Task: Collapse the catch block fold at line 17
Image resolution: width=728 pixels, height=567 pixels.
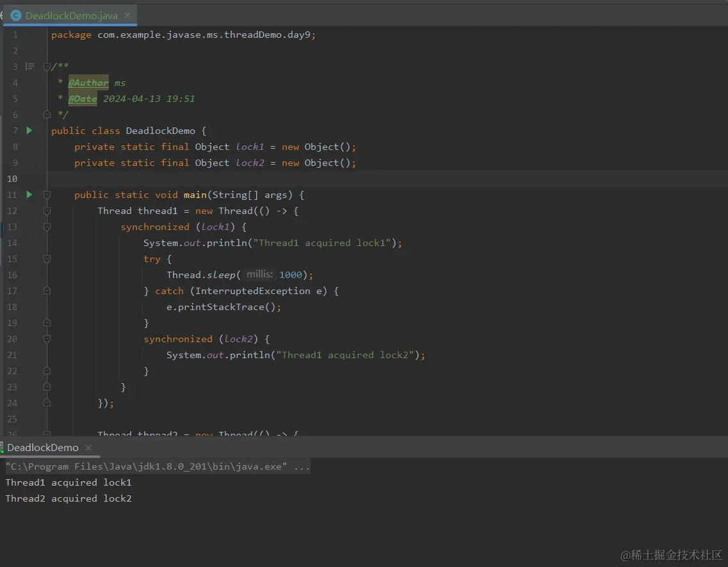Action: pos(47,290)
